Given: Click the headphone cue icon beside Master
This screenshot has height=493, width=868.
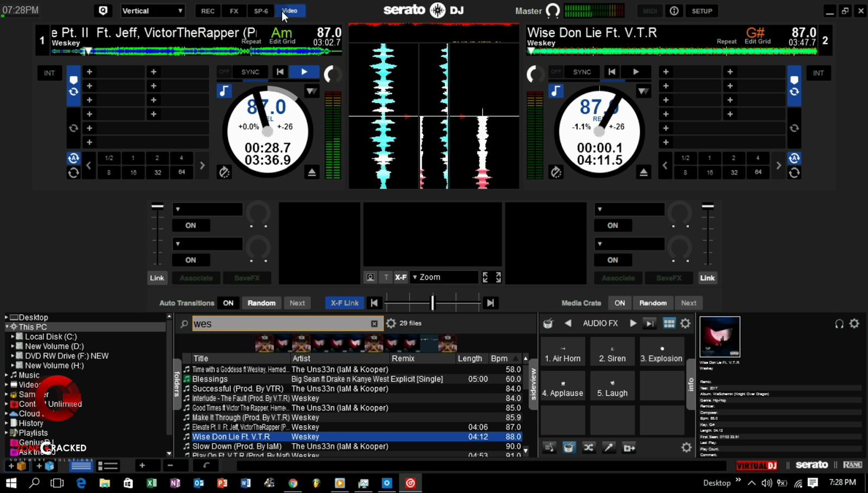Looking at the screenshot, I should coord(553,11).
